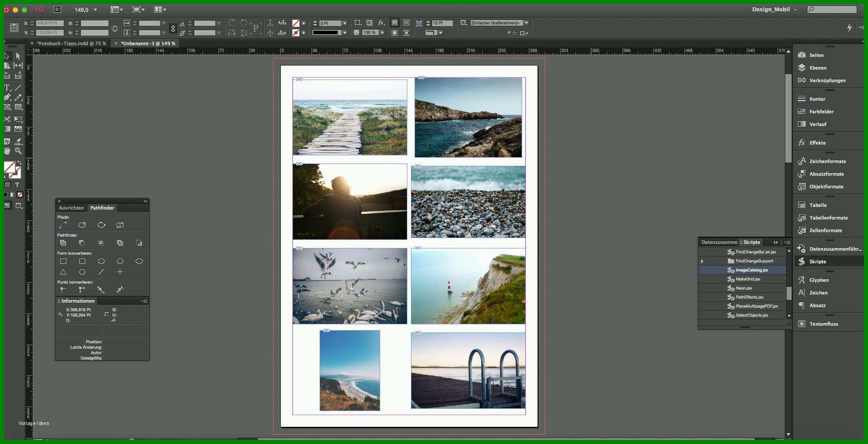Click Pathfinder Intersect icon
The image size is (868, 444).
(101, 243)
